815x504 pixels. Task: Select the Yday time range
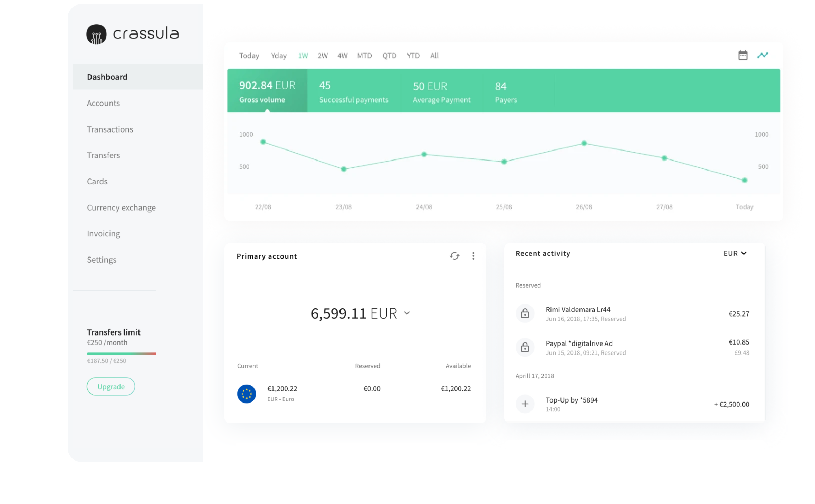279,56
